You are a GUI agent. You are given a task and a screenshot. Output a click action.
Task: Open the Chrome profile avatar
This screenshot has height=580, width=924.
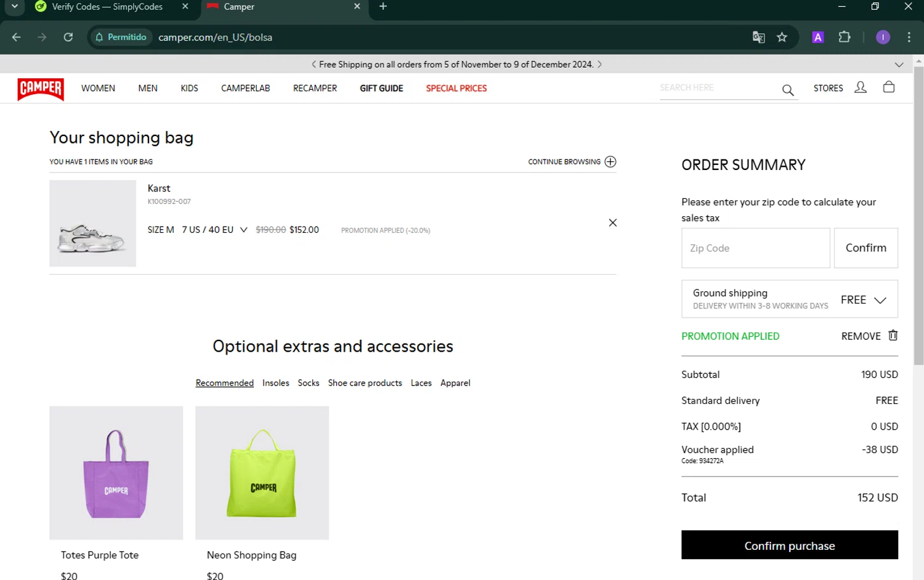click(x=882, y=38)
